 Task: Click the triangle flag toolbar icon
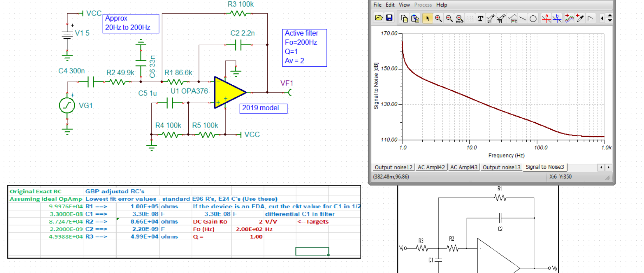(x=591, y=18)
